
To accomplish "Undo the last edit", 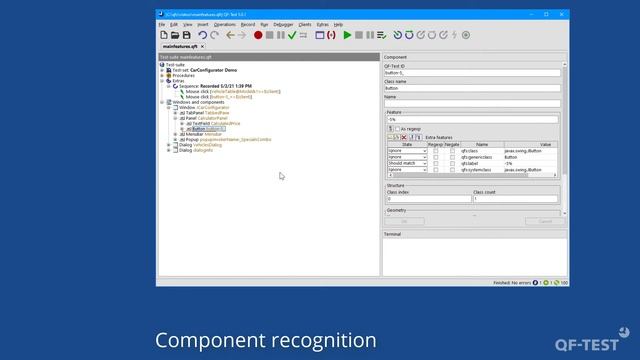I will [x=202, y=35].
